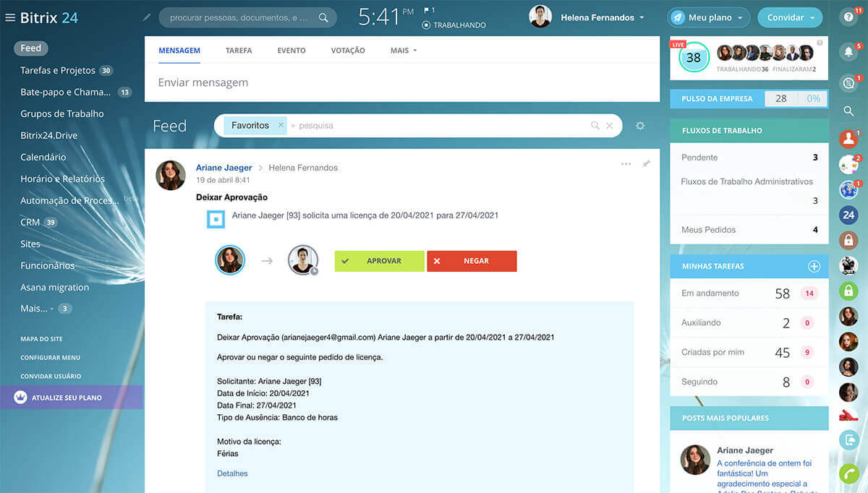
Task: Expand the Mais dropdown in message tabs
Action: click(x=404, y=51)
